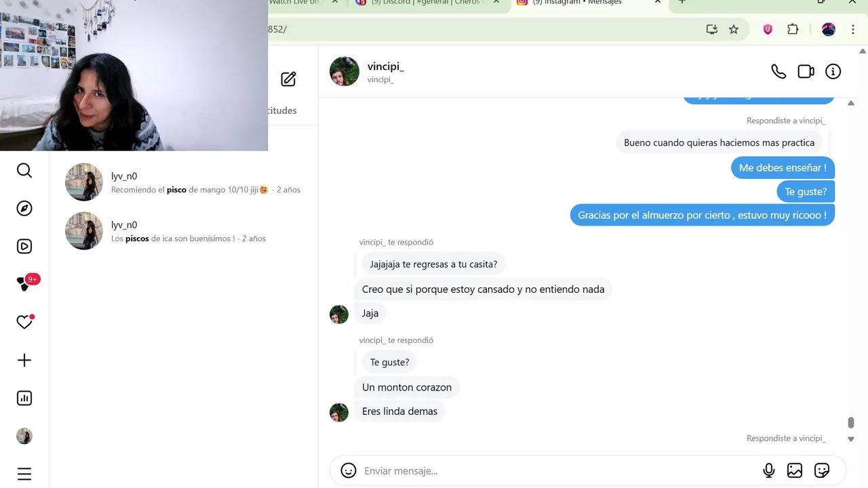Open lyv_n0 pisco de mango result
Viewport: 868px width, 488px height.
(184, 182)
